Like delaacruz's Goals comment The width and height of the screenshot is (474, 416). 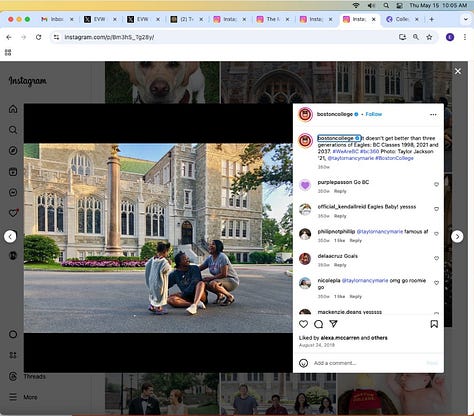(436, 258)
